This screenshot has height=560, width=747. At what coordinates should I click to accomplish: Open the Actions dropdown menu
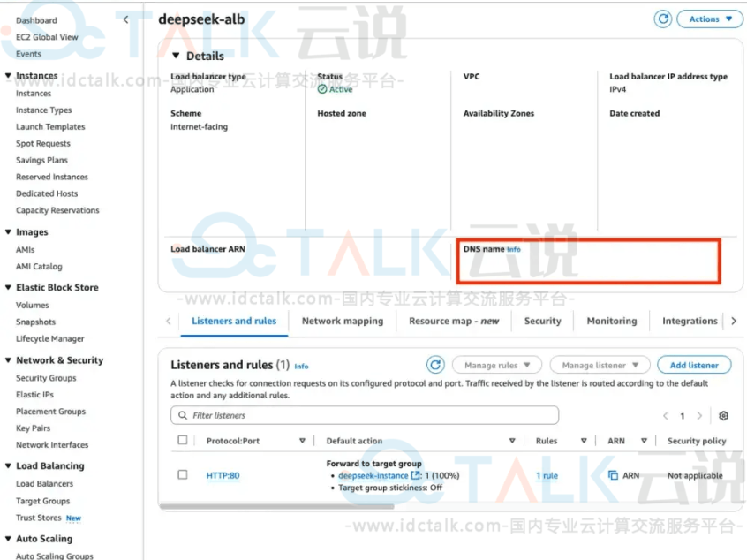coord(710,19)
